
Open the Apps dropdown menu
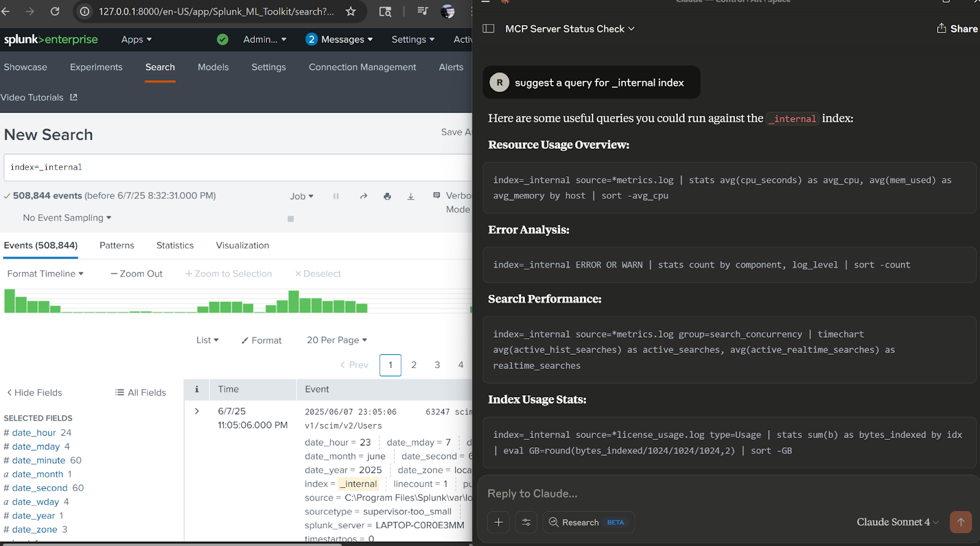coord(136,39)
